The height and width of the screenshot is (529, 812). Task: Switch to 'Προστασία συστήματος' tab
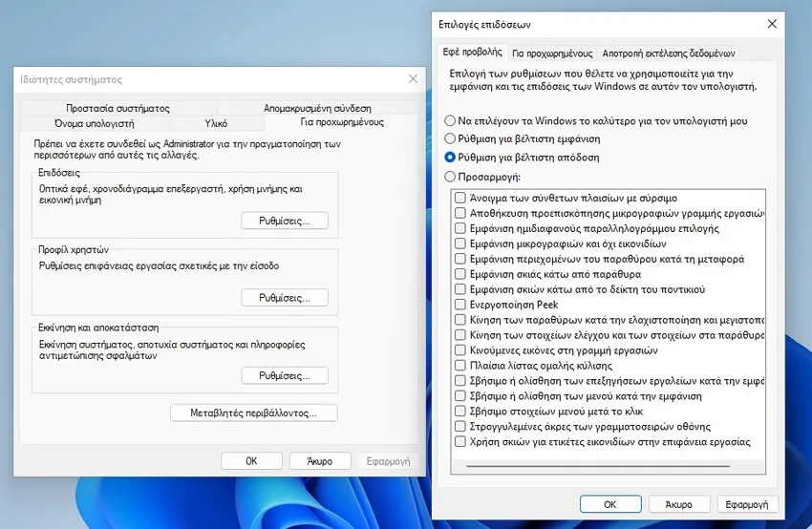(x=118, y=108)
